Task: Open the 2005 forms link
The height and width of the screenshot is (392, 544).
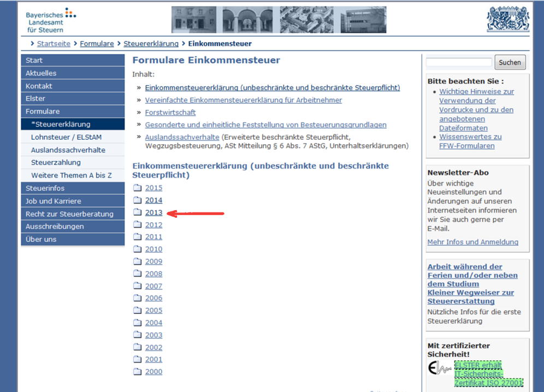Action: coord(153,310)
